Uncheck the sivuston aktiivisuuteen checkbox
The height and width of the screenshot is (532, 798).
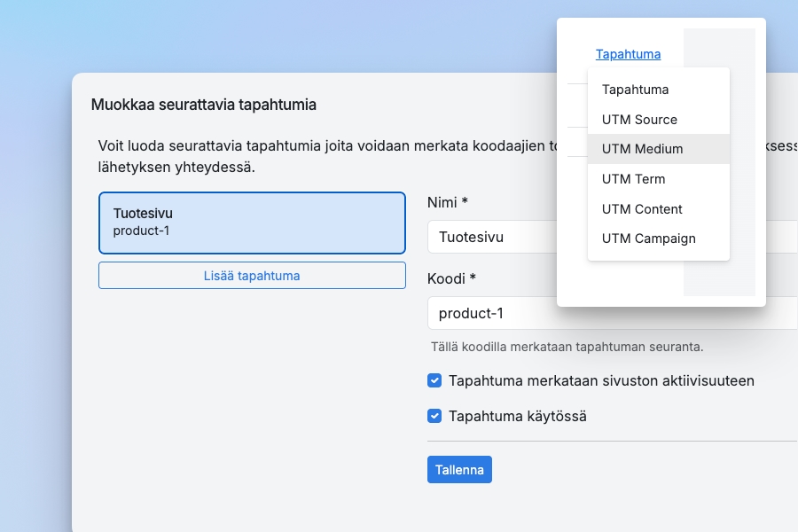434,381
